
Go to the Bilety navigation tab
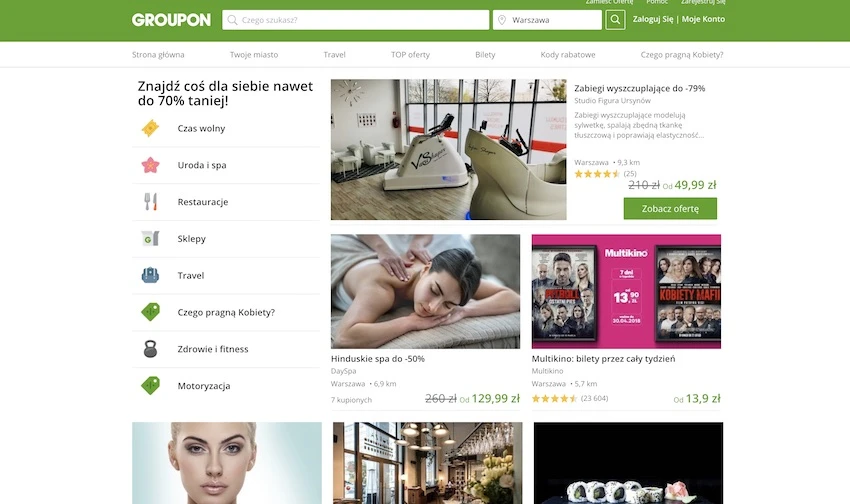pyautogui.click(x=485, y=55)
